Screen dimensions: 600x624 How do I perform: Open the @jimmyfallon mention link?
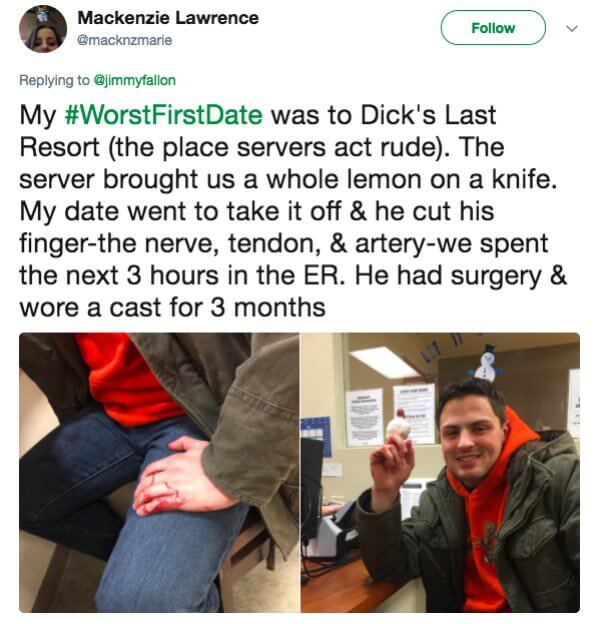click(134, 80)
